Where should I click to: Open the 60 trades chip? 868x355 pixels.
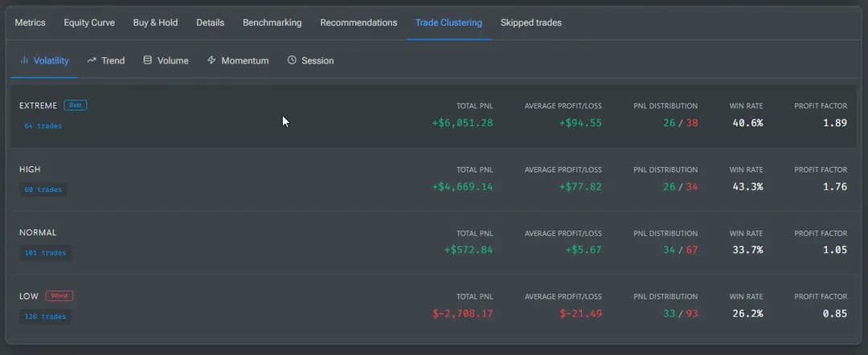tap(43, 190)
